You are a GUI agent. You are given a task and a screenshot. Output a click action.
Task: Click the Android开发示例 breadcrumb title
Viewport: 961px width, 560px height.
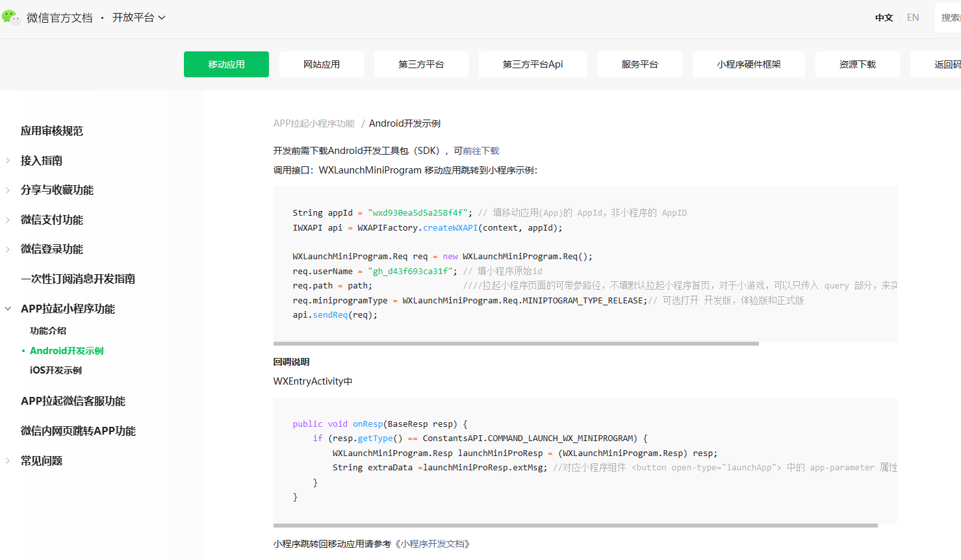pos(405,123)
